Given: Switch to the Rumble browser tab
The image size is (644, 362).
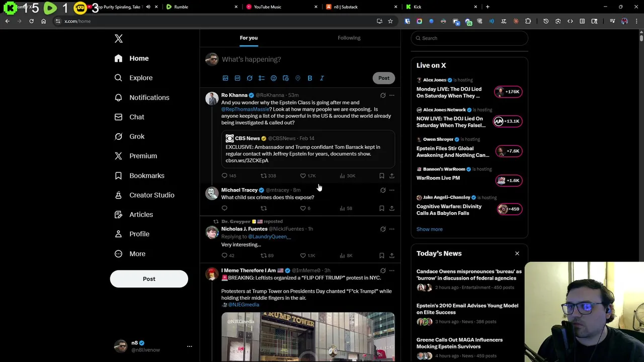Looking at the screenshot, I should tap(201, 7).
